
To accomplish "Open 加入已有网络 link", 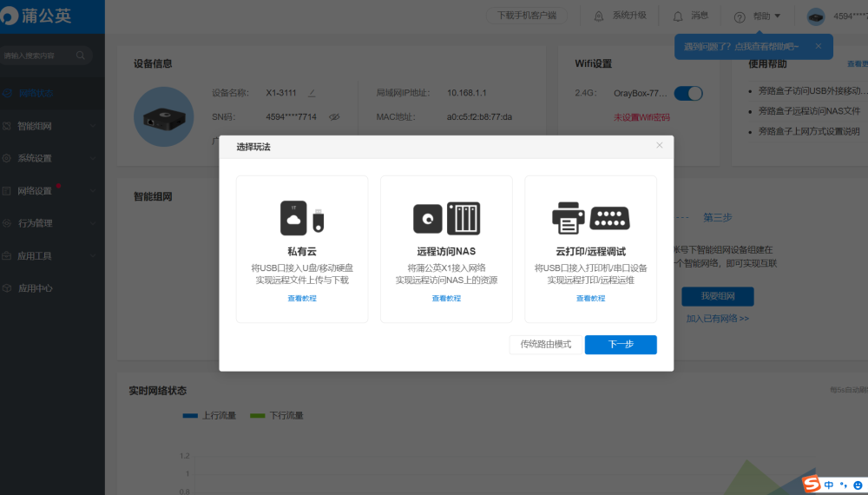I will pyautogui.click(x=718, y=319).
